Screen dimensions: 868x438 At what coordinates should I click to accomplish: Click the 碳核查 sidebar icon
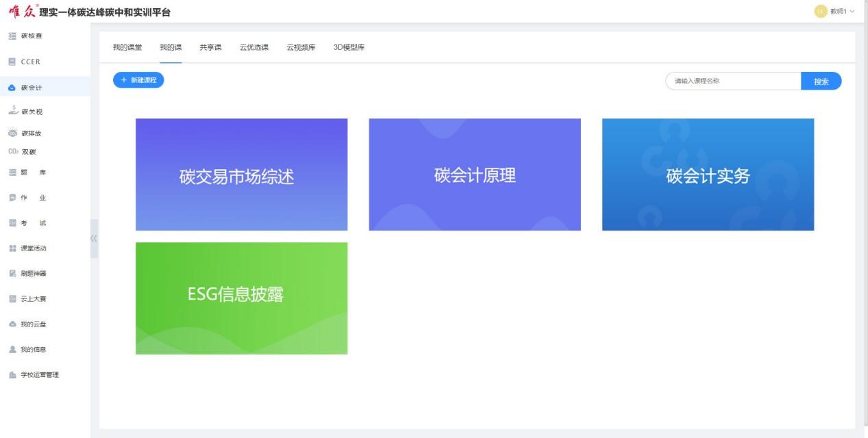click(x=12, y=36)
